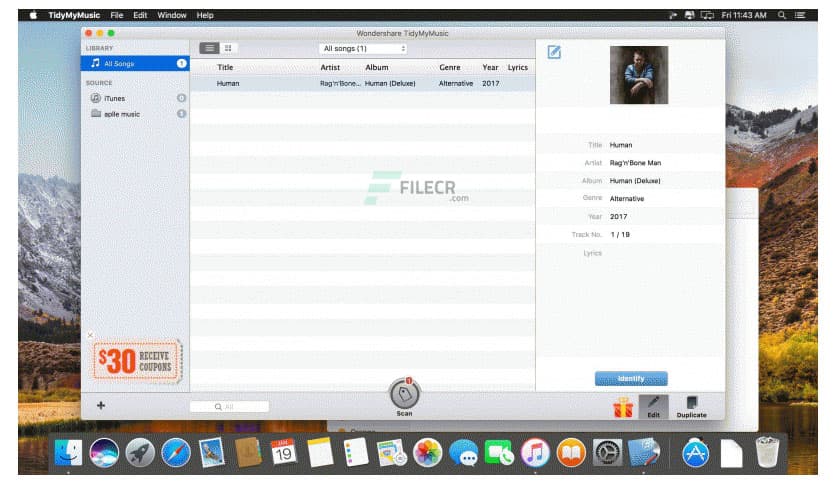Open the $30 Receive Coupons banner
Screen dimensions: 836x484
pyautogui.click(x=137, y=361)
